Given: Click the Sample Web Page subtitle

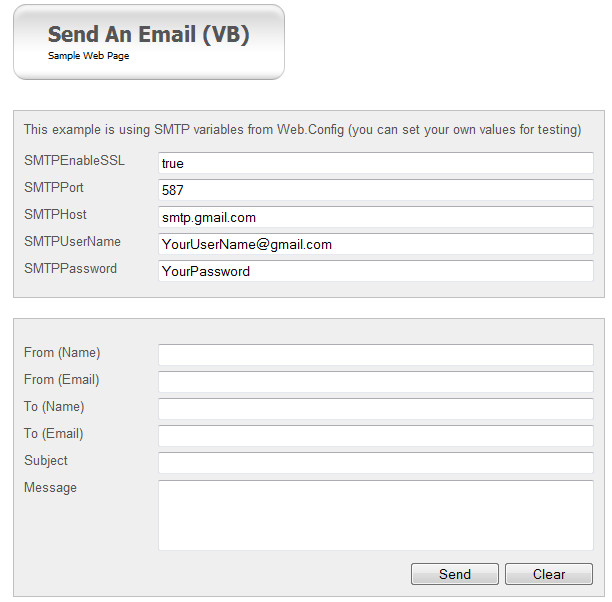Looking at the screenshot, I should point(89,56).
